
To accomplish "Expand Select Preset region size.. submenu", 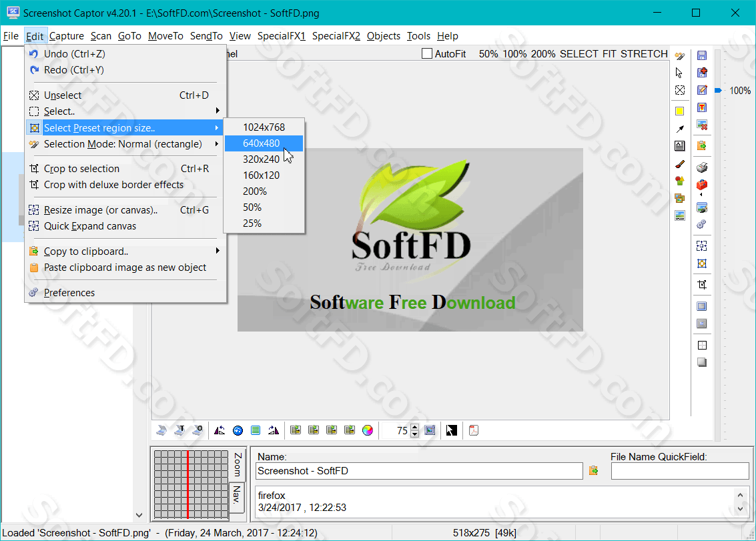I will point(125,128).
